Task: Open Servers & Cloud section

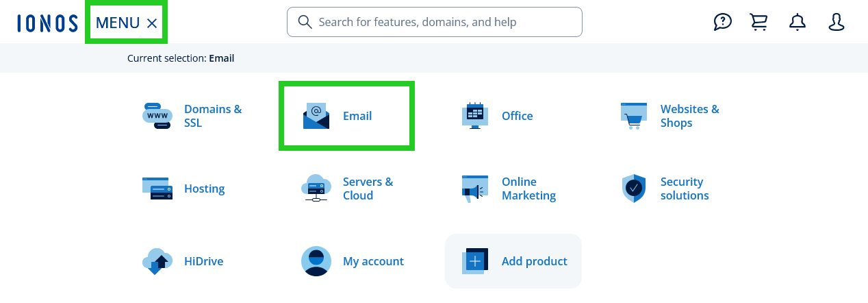Action: [x=368, y=189]
